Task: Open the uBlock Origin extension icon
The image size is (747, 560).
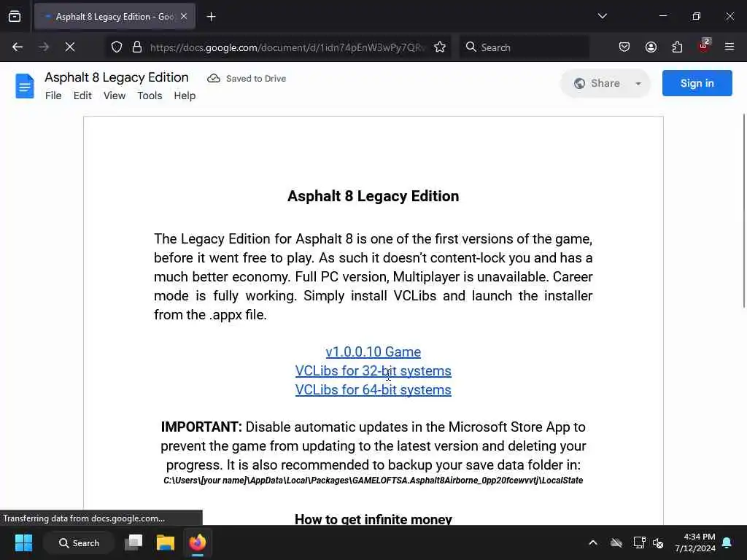Action: point(704,46)
